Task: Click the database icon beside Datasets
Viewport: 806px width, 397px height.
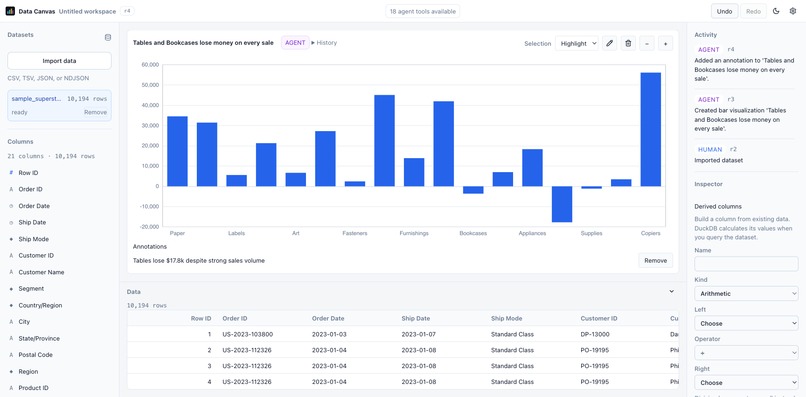Action: coord(107,37)
